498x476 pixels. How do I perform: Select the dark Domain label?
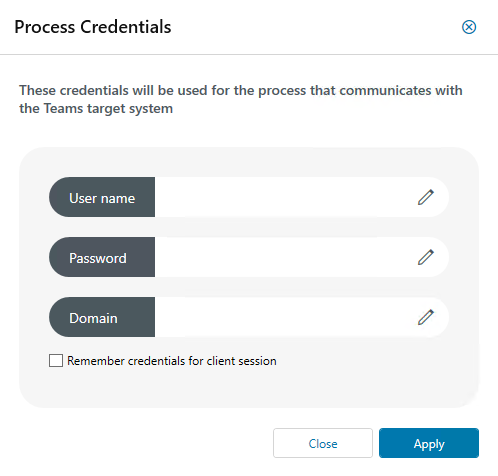(x=102, y=317)
